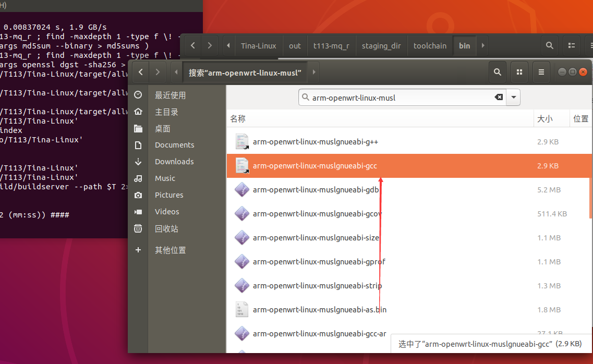Click Tina-Linux breadcrumb in back window
This screenshot has height=364, width=593.
click(258, 46)
